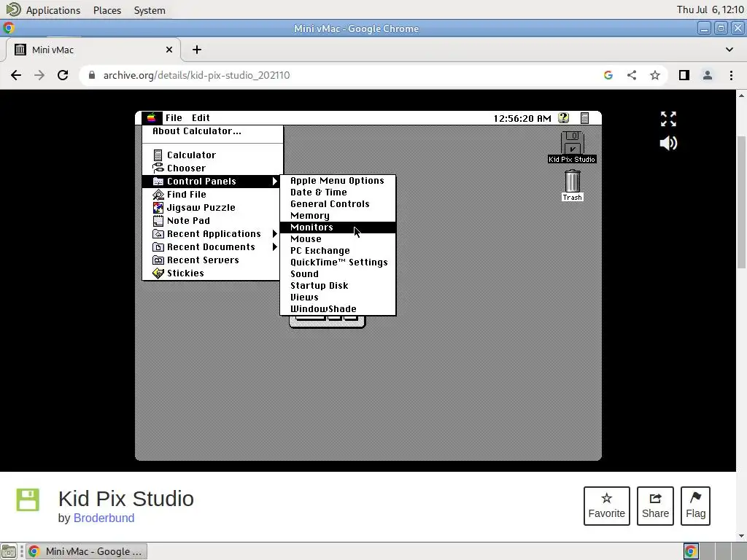Screen dimensions: 747x560
Task: Open Memory control panel
Action: [x=338, y=216]
